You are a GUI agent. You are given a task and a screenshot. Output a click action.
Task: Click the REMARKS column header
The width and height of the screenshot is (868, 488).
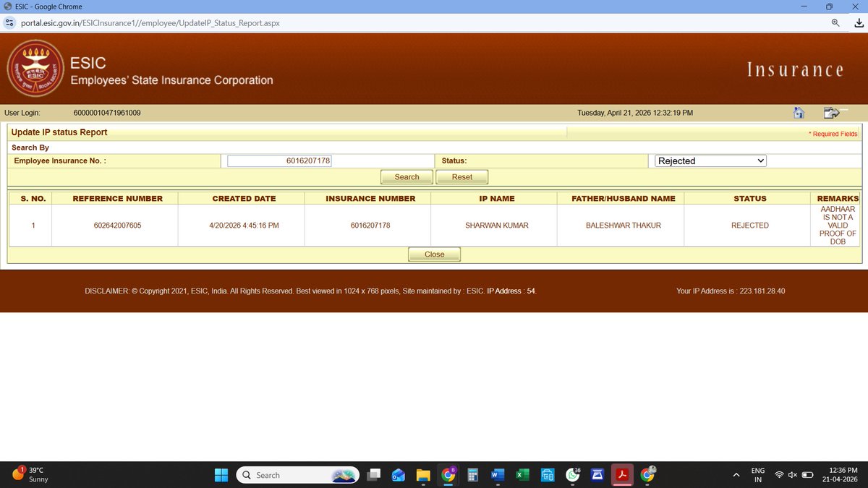point(838,198)
